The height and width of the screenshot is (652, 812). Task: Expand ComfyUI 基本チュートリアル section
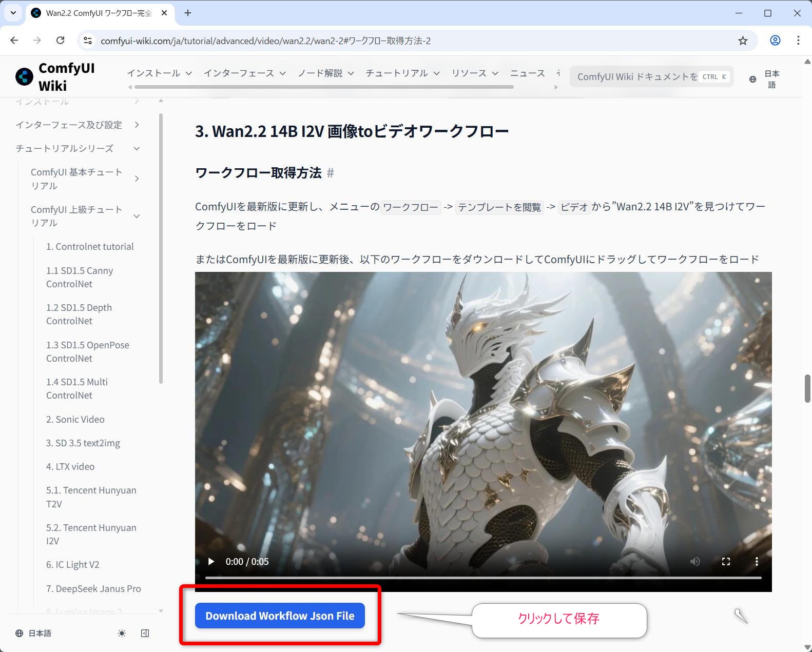point(85,179)
